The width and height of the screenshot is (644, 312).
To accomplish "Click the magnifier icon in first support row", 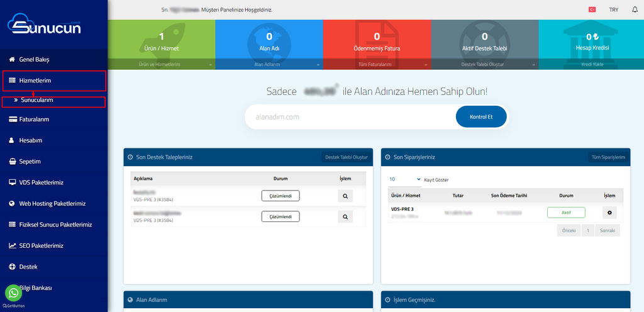I will (345, 196).
